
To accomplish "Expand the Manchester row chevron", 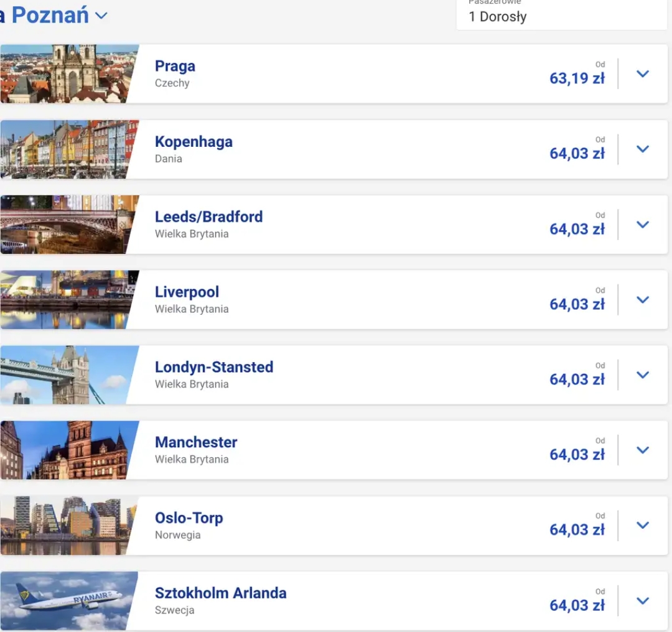I will pyautogui.click(x=643, y=450).
